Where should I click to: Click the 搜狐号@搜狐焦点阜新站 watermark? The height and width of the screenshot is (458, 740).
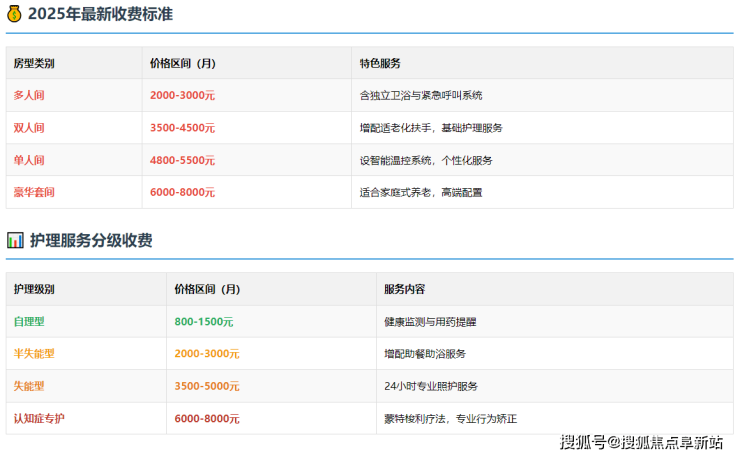click(640, 442)
